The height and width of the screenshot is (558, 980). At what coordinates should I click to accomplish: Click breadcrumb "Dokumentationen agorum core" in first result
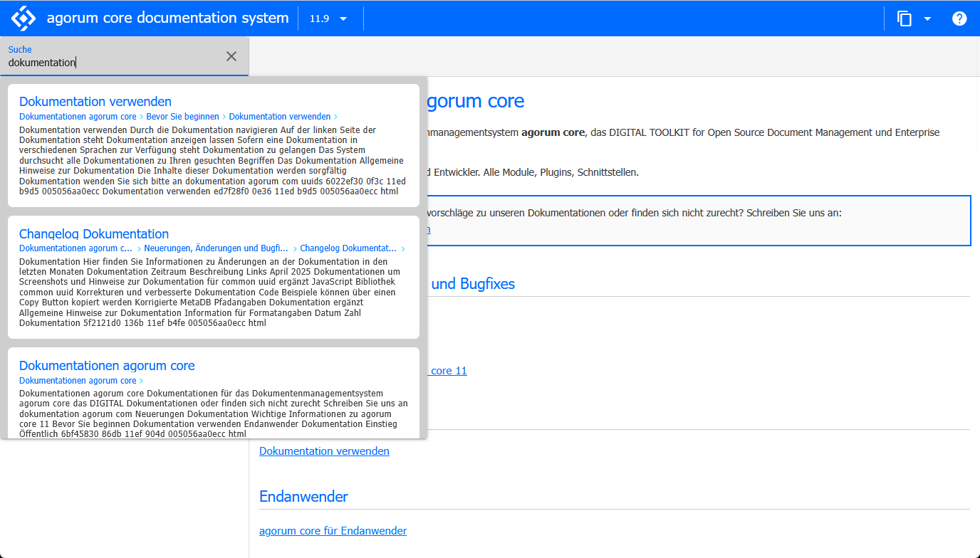click(78, 117)
